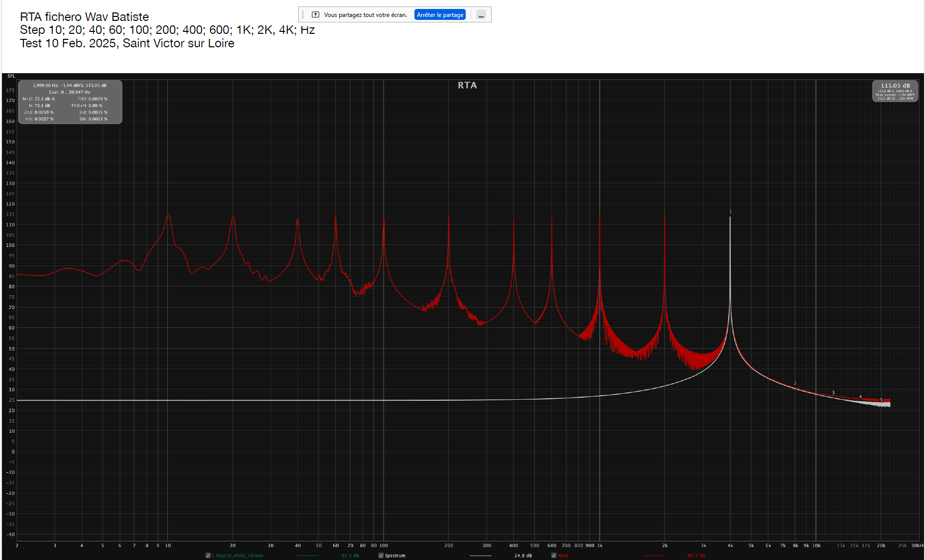This screenshot has height=560, width=925.
Task: Open the distortion readout panel showing THD values
Action: [70, 102]
